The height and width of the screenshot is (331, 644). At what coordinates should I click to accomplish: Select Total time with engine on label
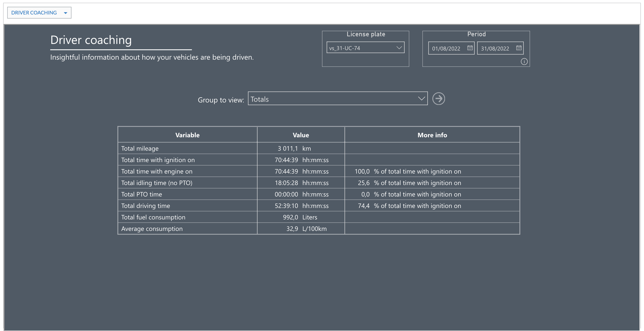pyautogui.click(x=157, y=172)
